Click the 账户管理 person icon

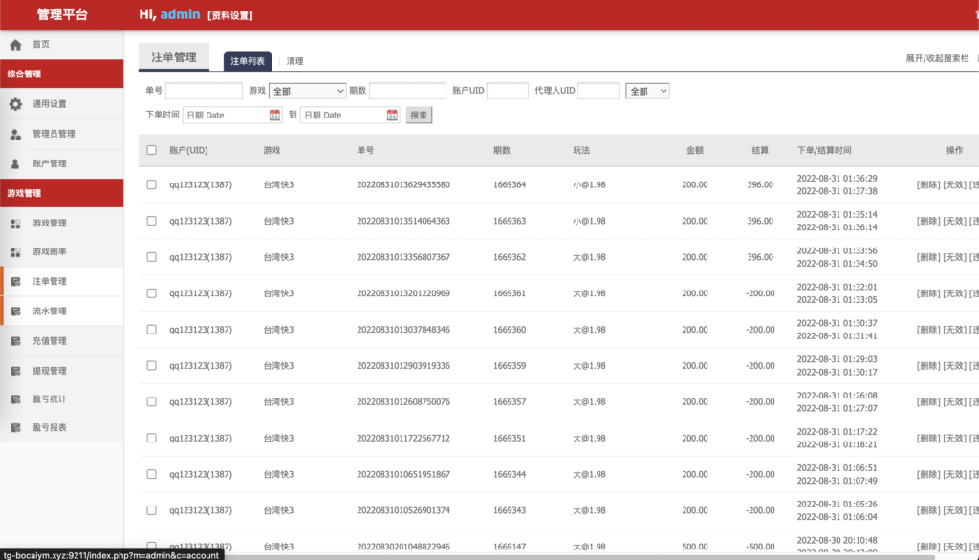tap(15, 163)
